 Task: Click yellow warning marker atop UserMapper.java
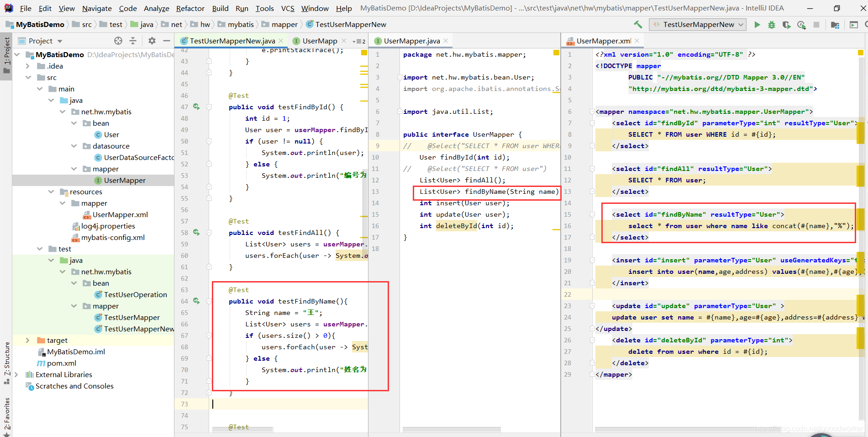tap(556, 53)
